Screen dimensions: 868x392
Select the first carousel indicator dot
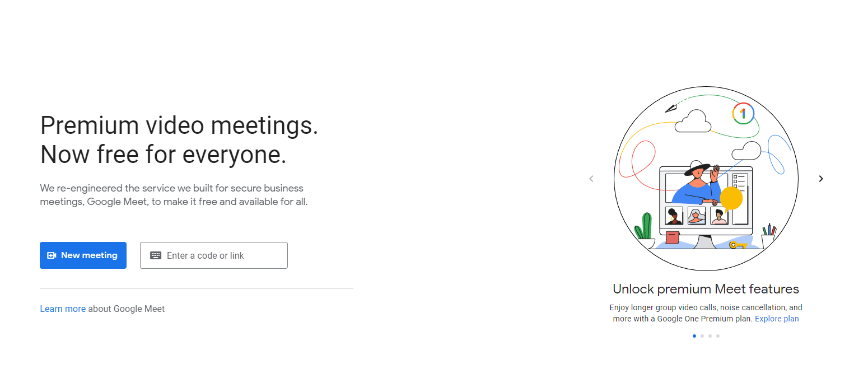coord(694,335)
